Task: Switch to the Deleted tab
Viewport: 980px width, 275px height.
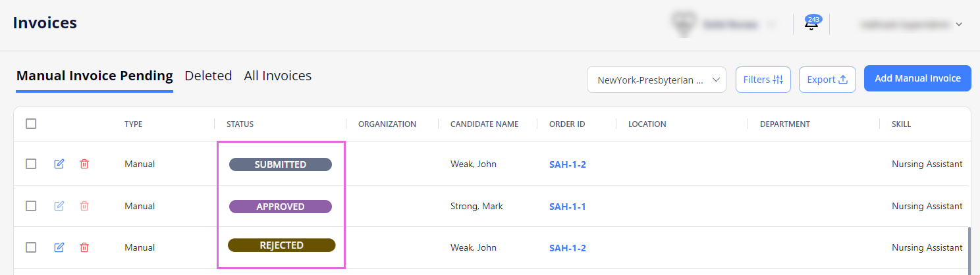Action: click(x=208, y=76)
